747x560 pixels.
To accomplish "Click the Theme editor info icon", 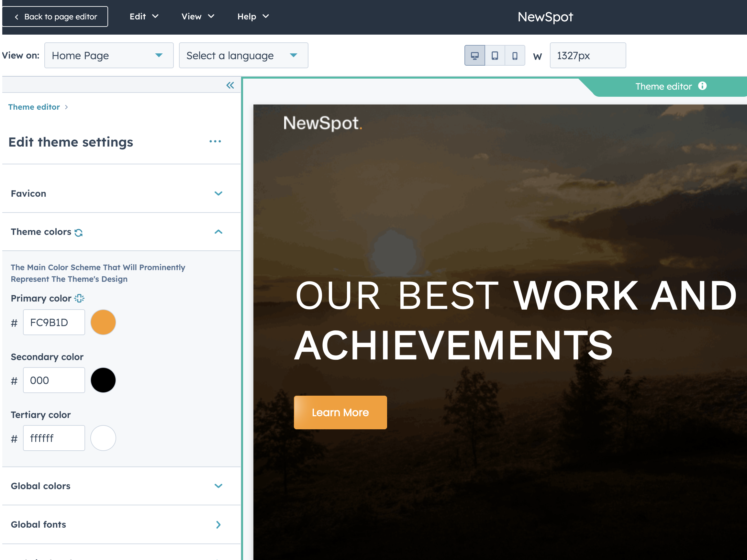I will 702,86.
